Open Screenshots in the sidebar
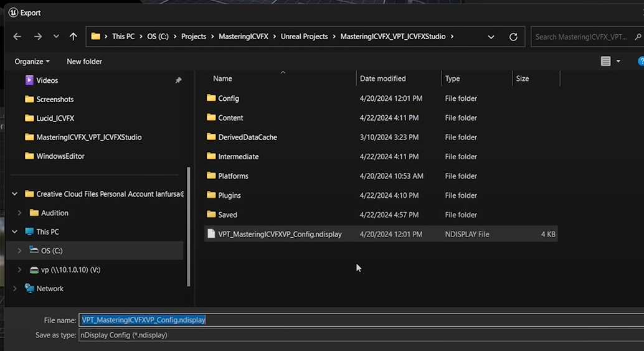This screenshot has height=351, width=644. pyautogui.click(x=55, y=100)
